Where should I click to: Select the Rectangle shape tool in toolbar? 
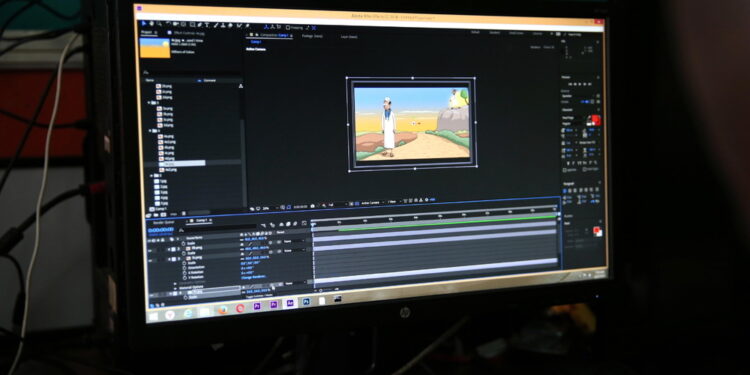(192, 24)
